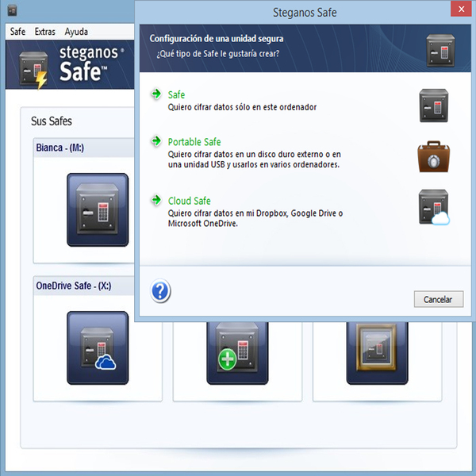The width and height of the screenshot is (476, 476).
Task: Open help with the blue question mark
Action: point(160,291)
